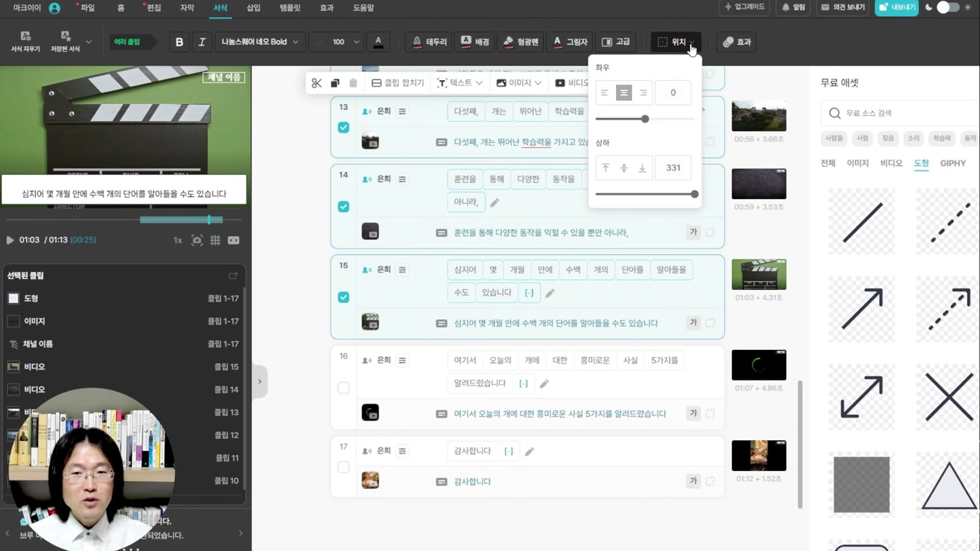Check clip 17 checkbox
This screenshot has height=551, width=980.
343,467
